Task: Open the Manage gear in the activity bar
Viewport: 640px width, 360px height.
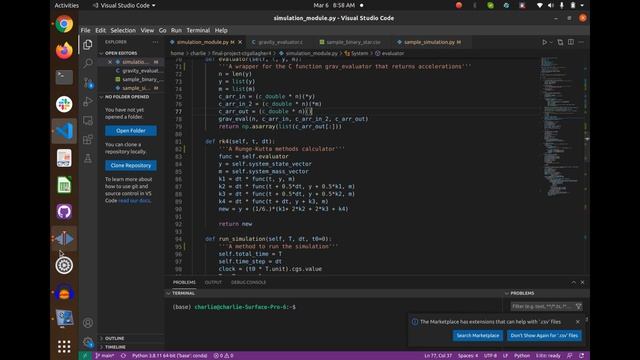Action: click(88, 342)
